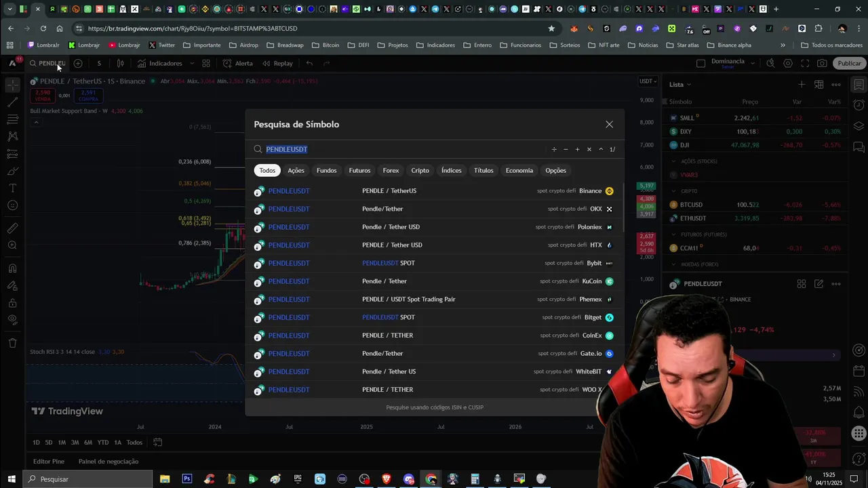Collapse the AÇÕES (STOCKS) watchlist section
868x488 pixels.
tap(674, 161)
